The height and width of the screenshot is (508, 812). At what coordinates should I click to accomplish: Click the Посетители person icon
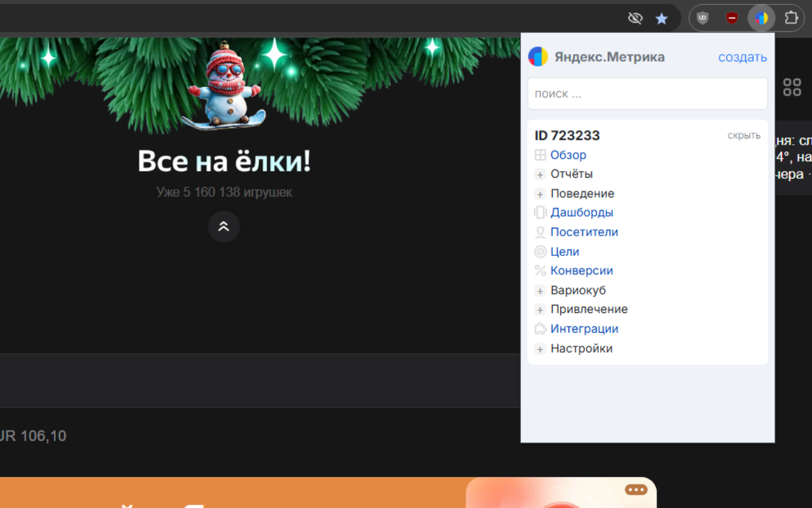[x=540, y=232]
